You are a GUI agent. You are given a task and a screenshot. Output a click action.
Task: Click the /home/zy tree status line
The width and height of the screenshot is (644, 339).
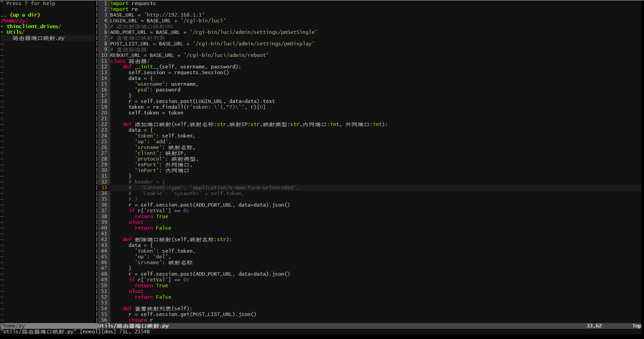coord(13,326)
